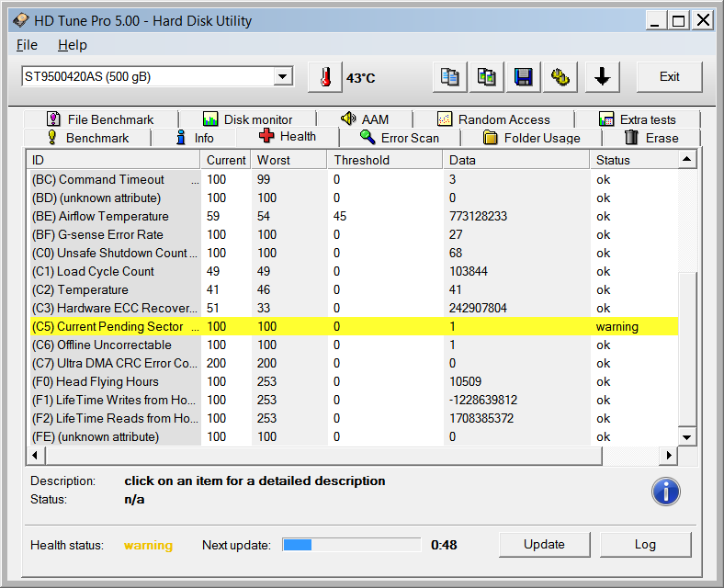724x588 pixels.
Task: Open the Error Scan tab
Action: [x=400, y=138]
